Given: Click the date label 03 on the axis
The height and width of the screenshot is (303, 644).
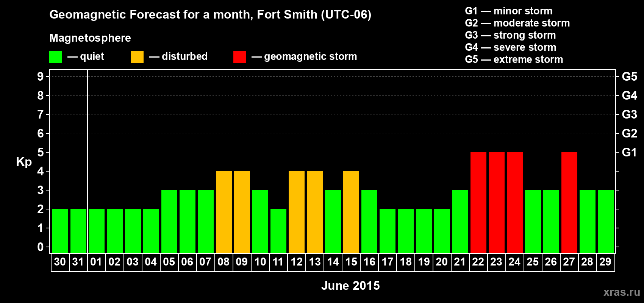Looking at the screenshot, I should tap(133, 262).
